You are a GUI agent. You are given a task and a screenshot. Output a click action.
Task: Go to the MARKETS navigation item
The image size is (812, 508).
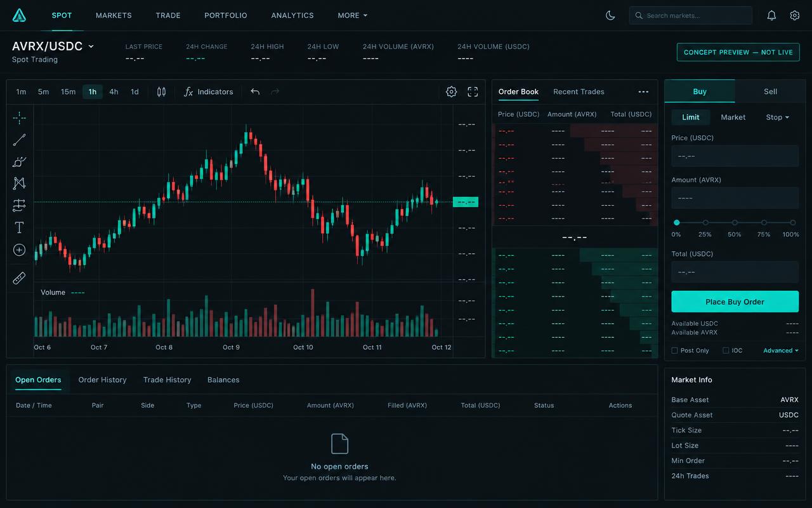114,15
